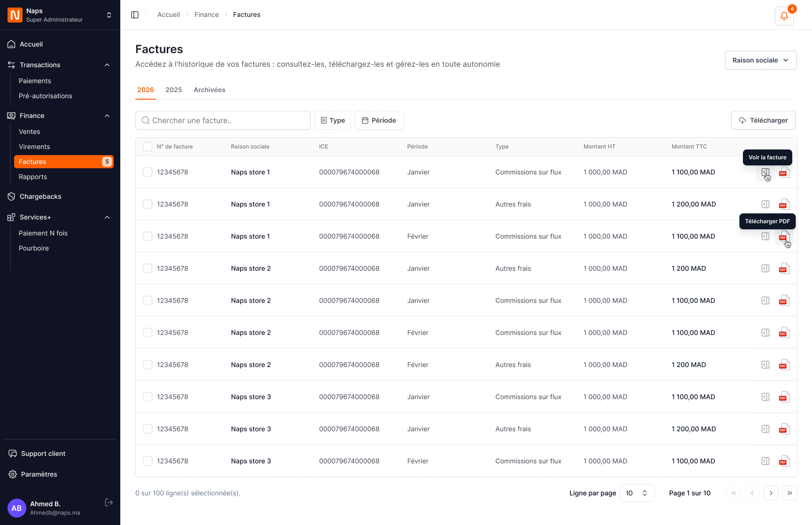Open Virements in the sidebar
This screenshot has height=525, width=812.
[34, 147]
